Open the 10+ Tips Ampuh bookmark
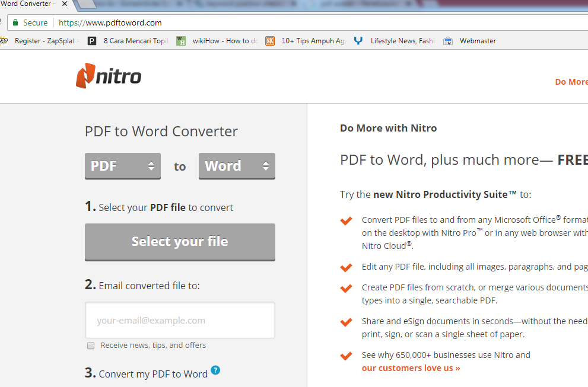The image size is (588, 387). pos(306,41)
